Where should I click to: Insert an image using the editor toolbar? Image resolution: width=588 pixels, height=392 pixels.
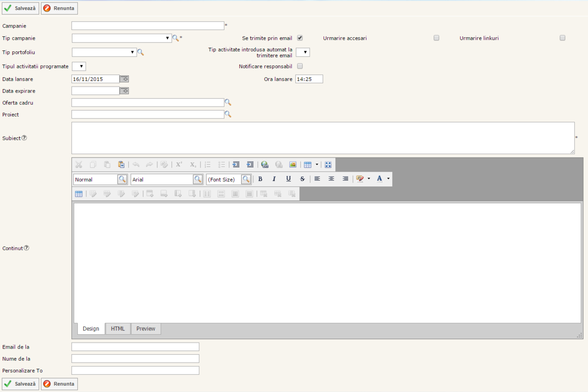(x=293, y=165)
